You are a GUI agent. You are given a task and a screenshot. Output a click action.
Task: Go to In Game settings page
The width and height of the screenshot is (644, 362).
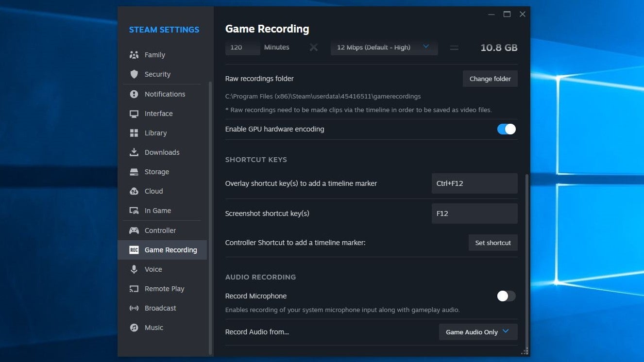click(x=157, y=211)
